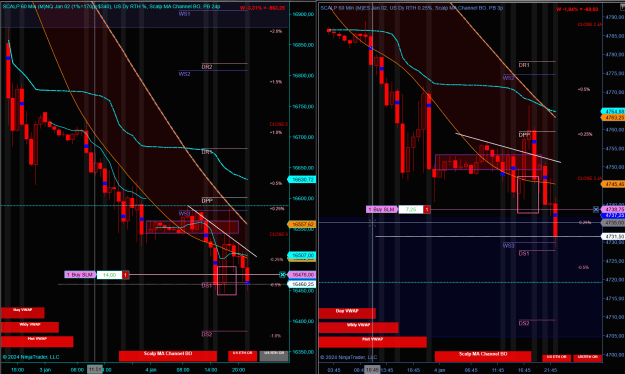Toggle Scalp MA Channel BO on ES chart
Image resolution: width=625 pixels, height=374 pixels.
point(483,356)
